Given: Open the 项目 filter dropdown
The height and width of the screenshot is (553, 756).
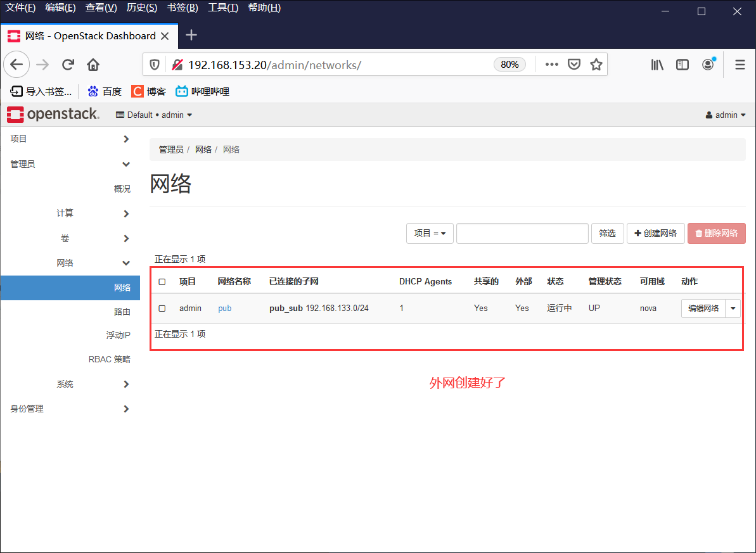Looking at the screenshot, I should click(x=430, y=233).
